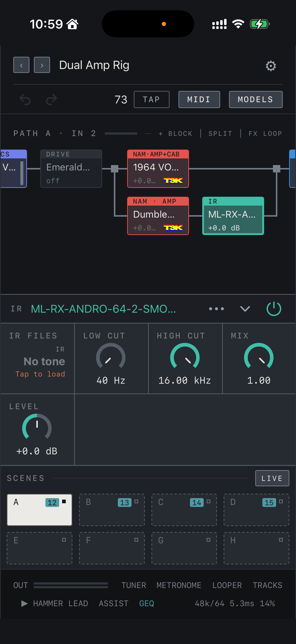Open the LOOPER
Screen dimensions: 296x644
[227, 585]
